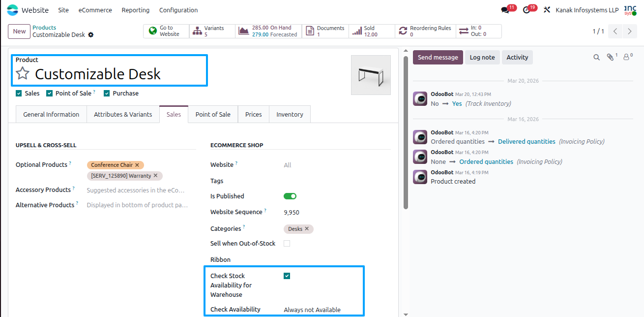Go to next record arrow
644x317 pixels.
point(630,32)
